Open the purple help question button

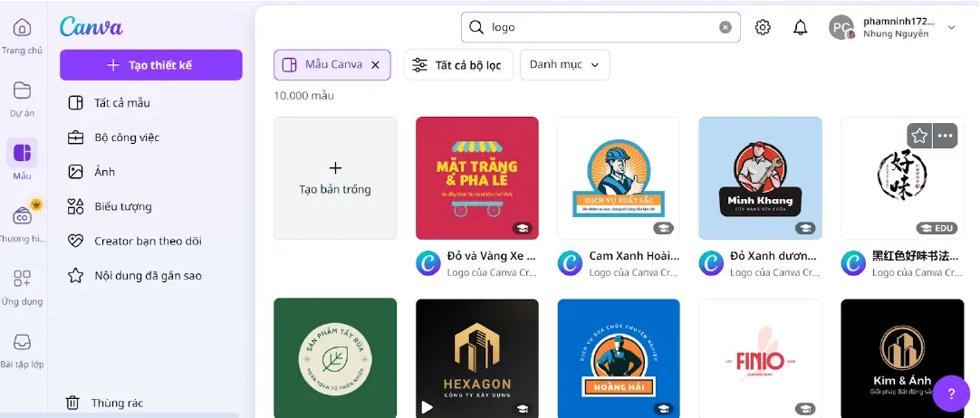(951, 394)
